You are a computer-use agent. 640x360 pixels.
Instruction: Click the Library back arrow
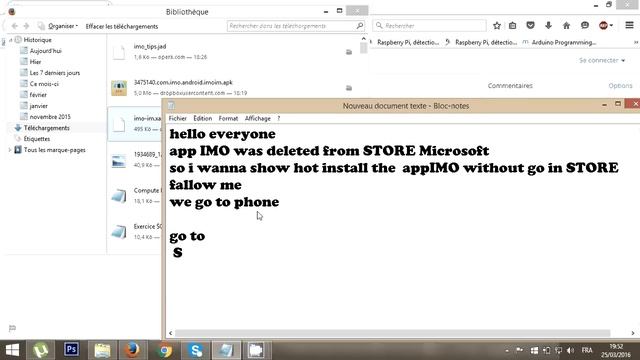(15, 26)
